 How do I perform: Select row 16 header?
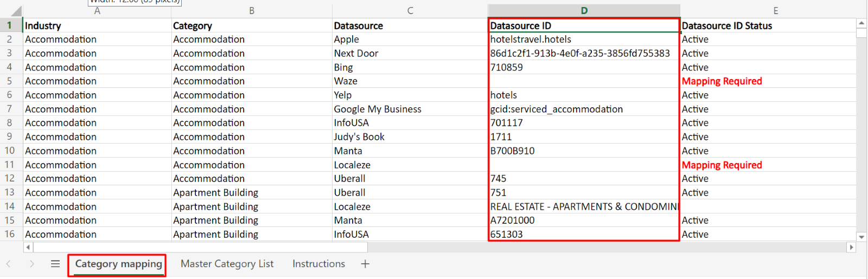(10, 234)
